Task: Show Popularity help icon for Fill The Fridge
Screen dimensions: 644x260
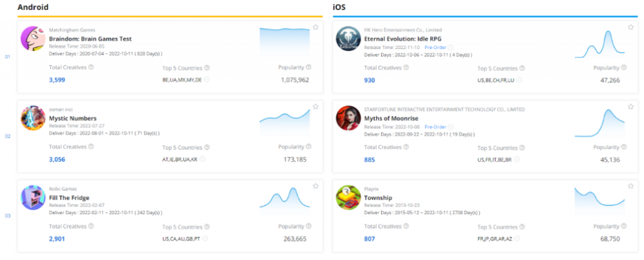Action: click(x=308, y=226)
